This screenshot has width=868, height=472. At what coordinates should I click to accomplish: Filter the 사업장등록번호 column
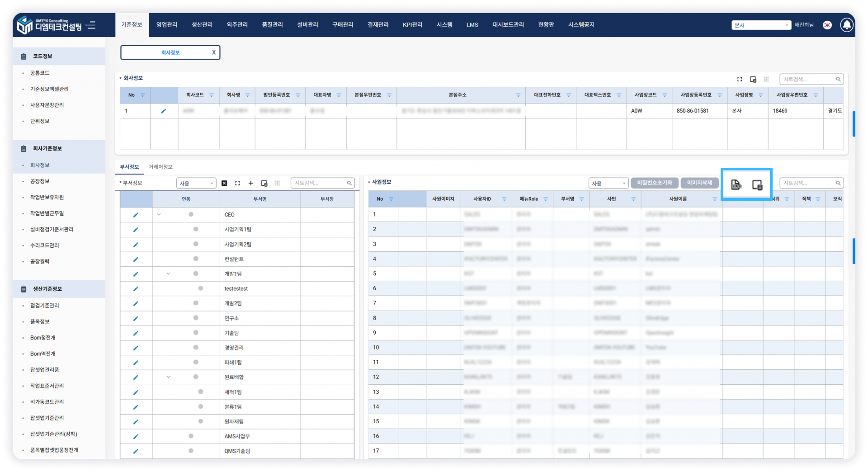coord(720,95)
